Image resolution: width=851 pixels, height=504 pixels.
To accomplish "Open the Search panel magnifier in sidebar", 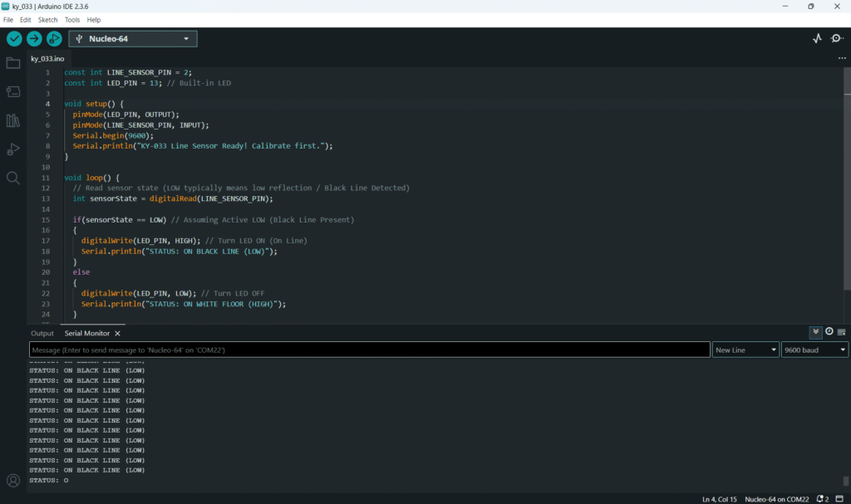I will point(13,178).
